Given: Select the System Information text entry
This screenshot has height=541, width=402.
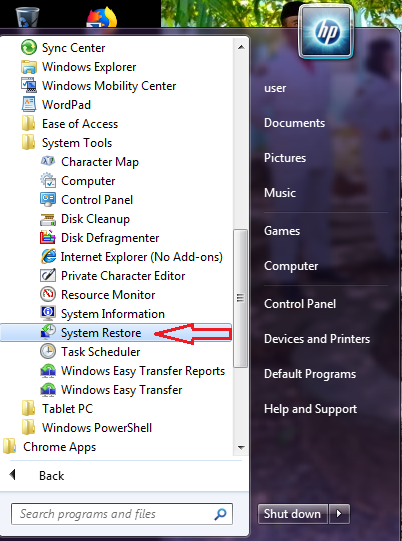Looking at the screenshot, I should (113, 314).
